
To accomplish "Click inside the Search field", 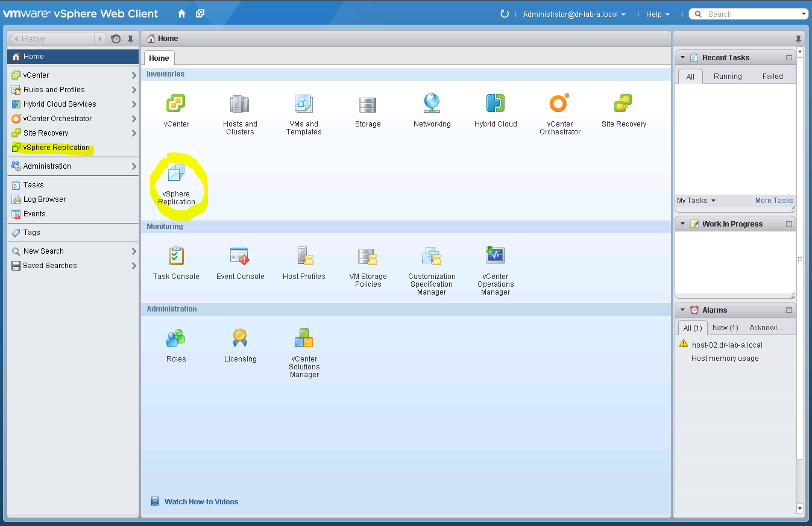I will click(x=747, y=13).
